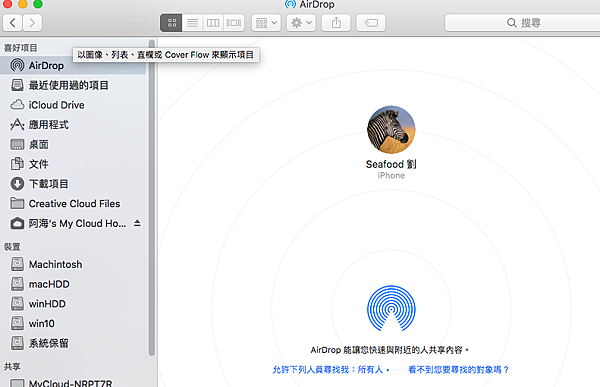Open 最近使用過的項目 in sidebar

click(73, 85)
